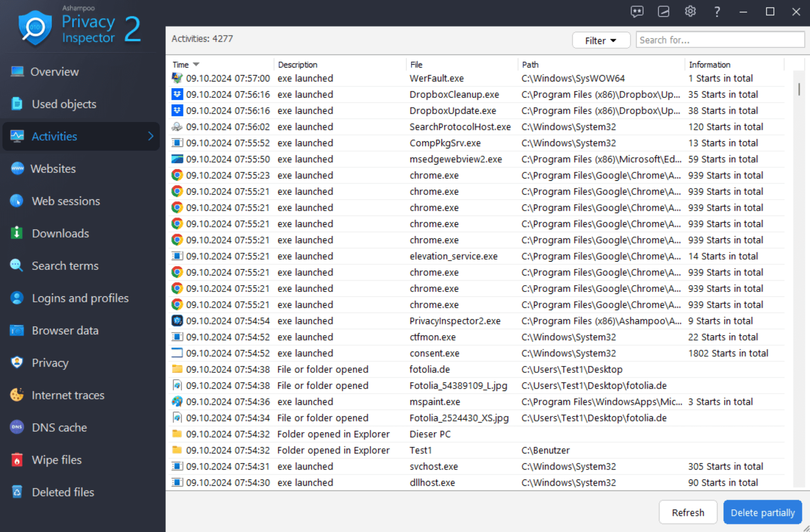Screen dimensions: 810x532
Task: Select the Downloads arrow icon
Action: click(16, 233)
